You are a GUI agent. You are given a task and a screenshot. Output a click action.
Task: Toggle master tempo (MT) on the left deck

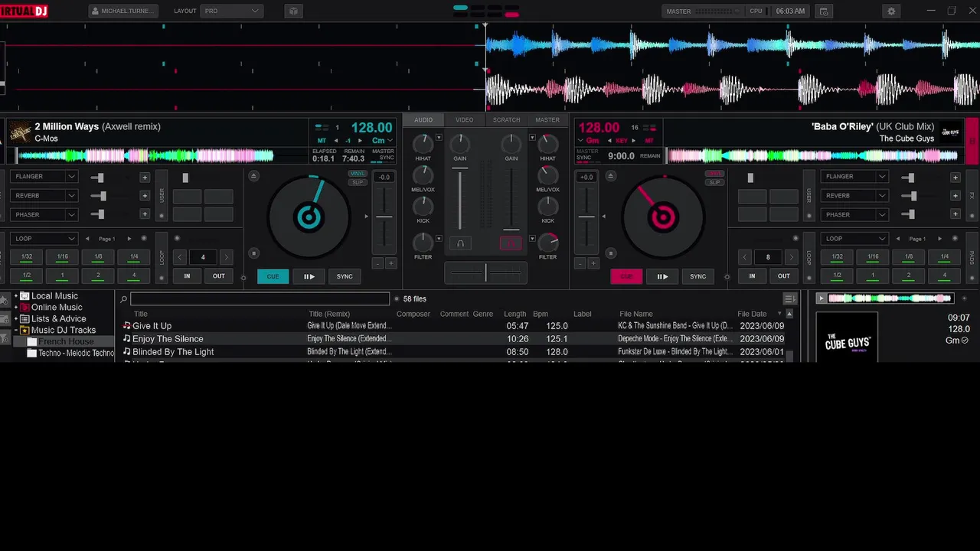pyautogui.click(x=322, y=141)
